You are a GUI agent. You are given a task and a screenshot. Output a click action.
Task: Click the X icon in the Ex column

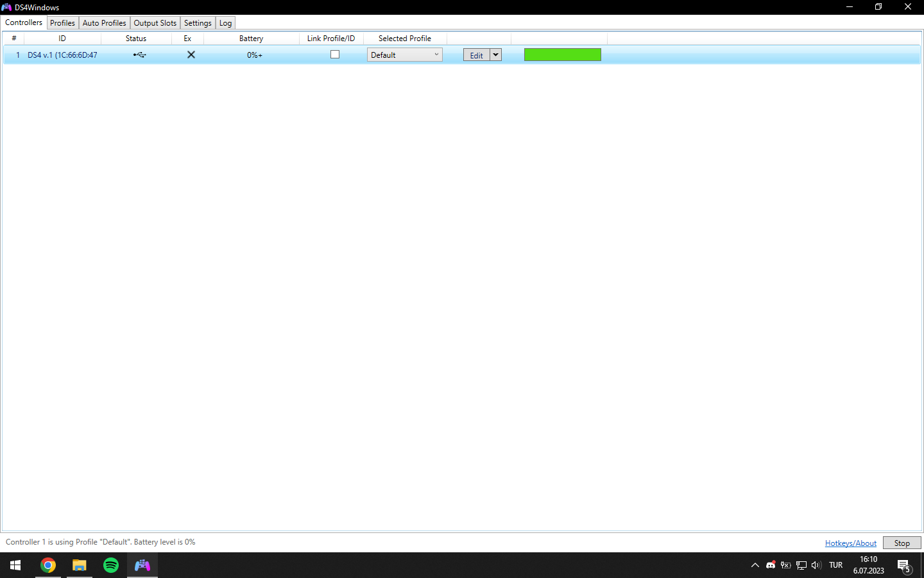[191, 55]
